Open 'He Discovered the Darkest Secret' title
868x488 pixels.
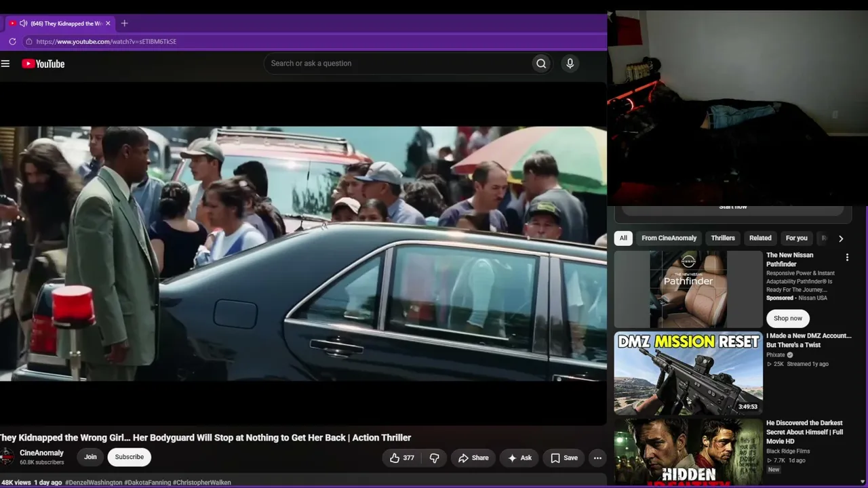(x=804, y=432)
